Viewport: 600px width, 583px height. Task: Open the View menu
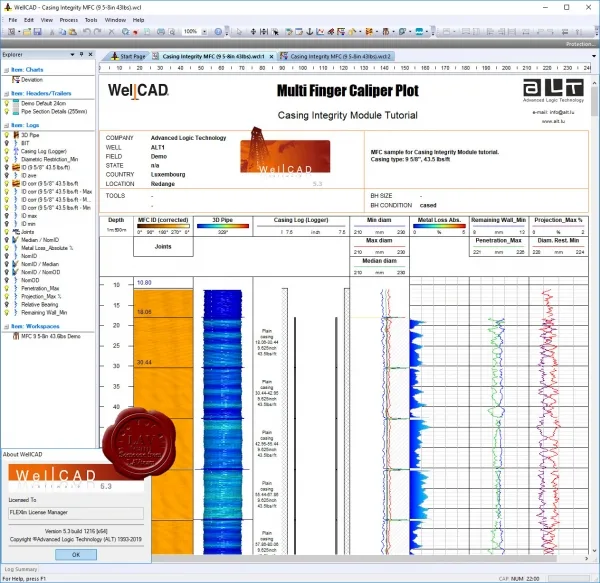[x=47, y=20]
